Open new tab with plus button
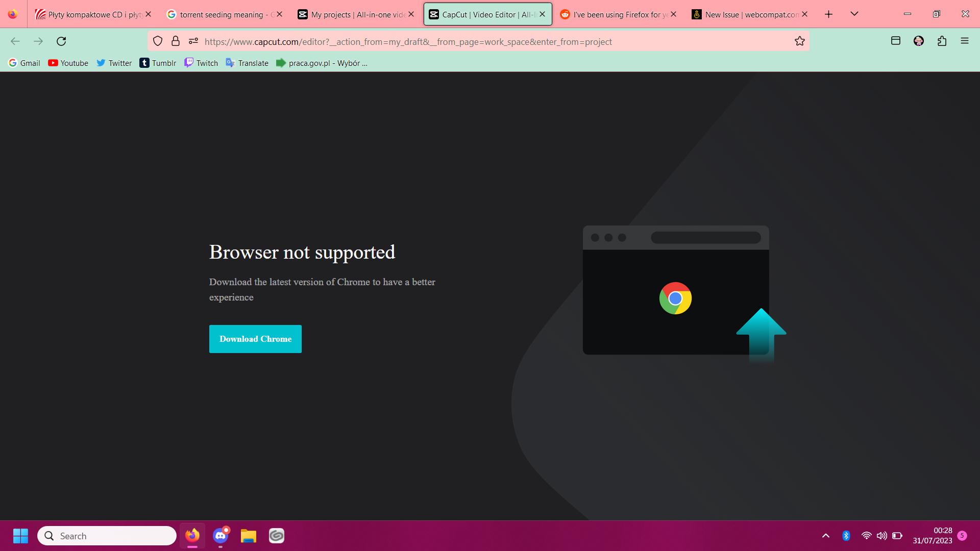 828,14
